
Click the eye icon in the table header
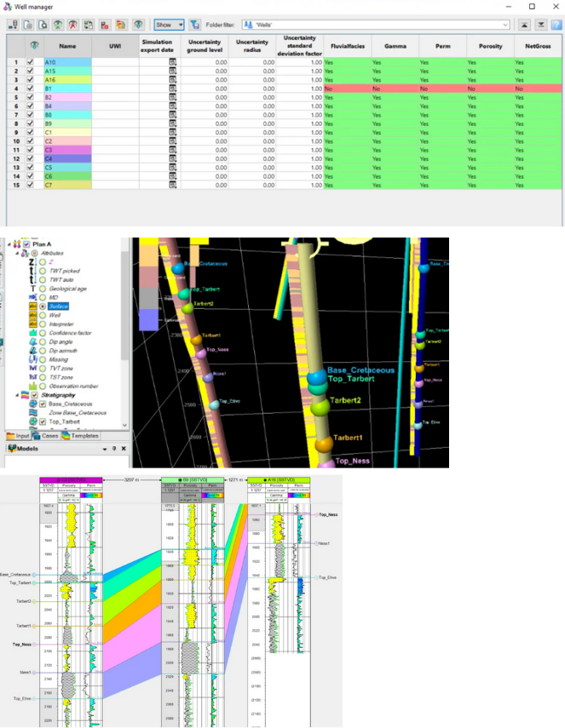(x=34, y=45)
